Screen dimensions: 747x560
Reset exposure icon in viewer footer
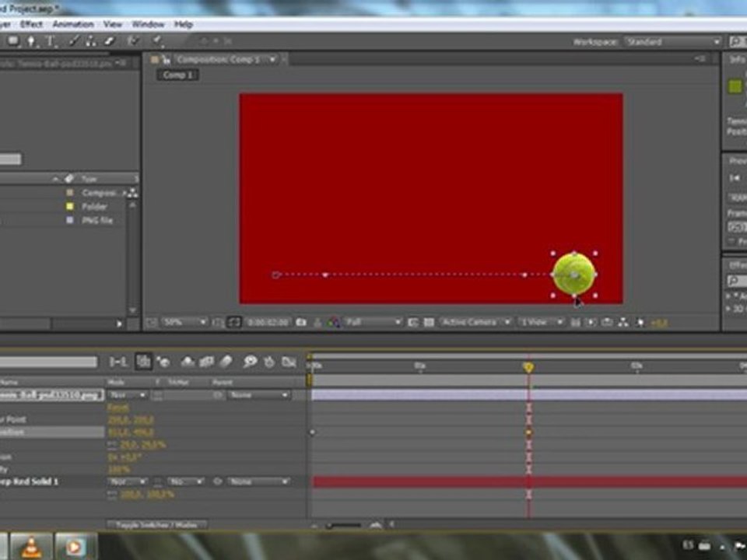[x=640, y=322]
